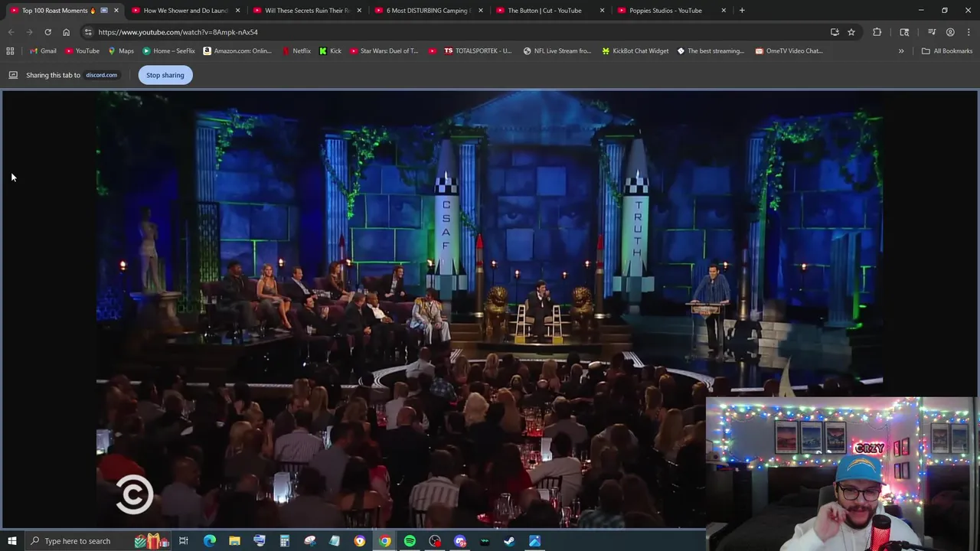Open the All Bookmarks folder
This screenshot has width=980, height=551.
pos(947,51)
